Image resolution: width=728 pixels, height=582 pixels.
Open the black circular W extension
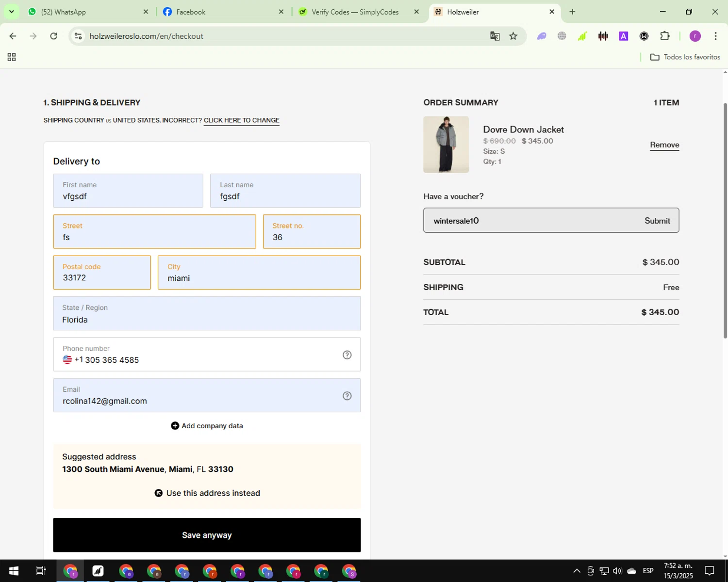click(644, 36)
